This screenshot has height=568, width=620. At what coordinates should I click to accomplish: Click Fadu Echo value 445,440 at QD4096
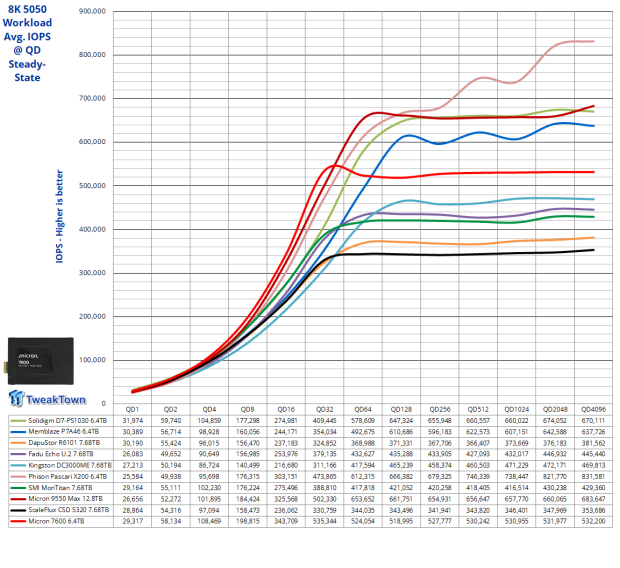593,454
